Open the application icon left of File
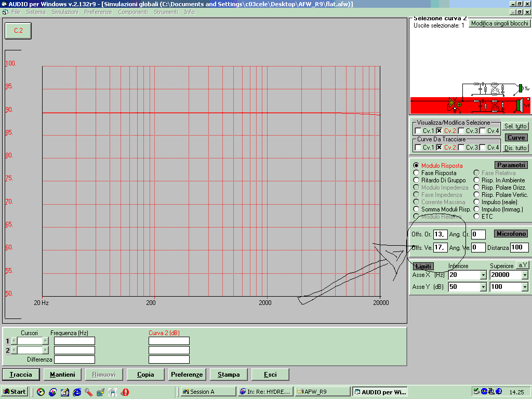The height and width of the screenshot is (399, 532). 5,12
